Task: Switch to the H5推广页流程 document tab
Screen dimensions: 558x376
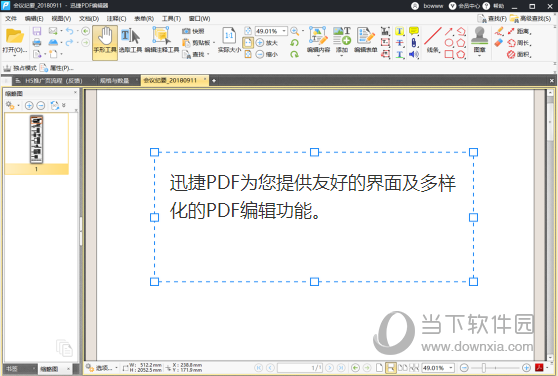Action: pyautogui.click(x=53, y=81)
